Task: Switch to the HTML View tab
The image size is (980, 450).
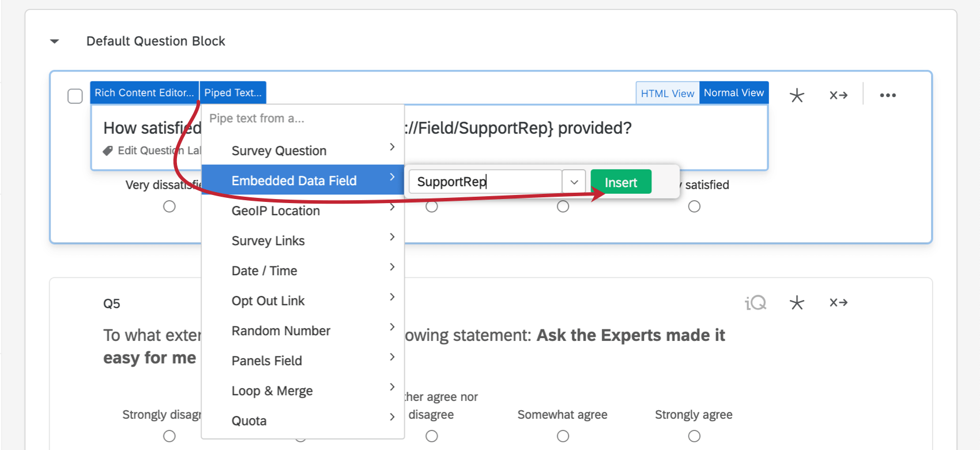Action: click(x=668, y=93)
